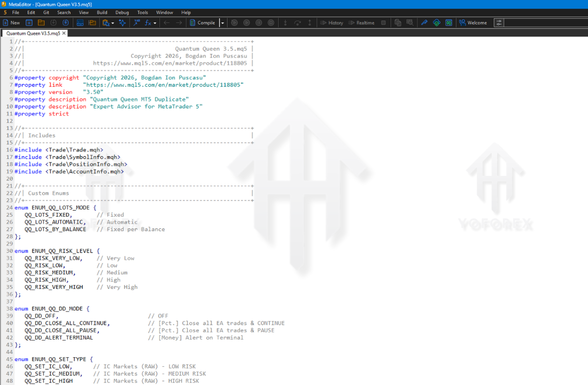Open the Debug menu

point(122,12)
